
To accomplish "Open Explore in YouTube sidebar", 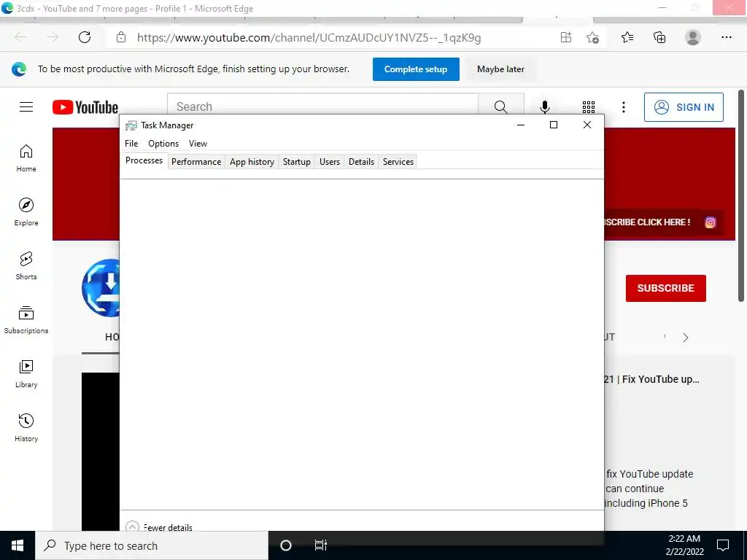I will pyautogui.click(x=26, y=212).
